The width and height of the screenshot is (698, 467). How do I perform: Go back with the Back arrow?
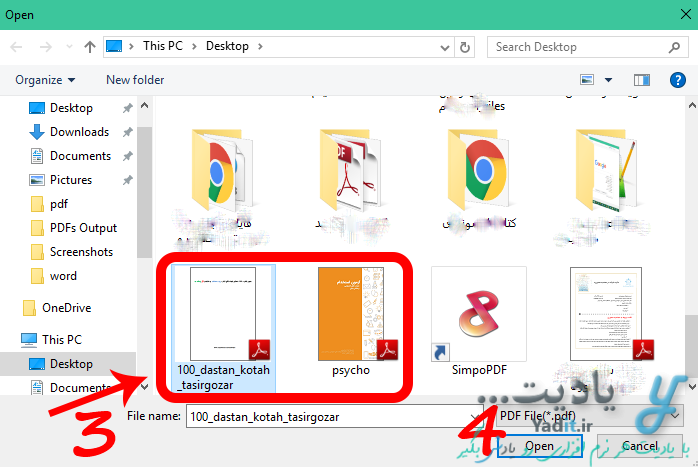coord(16,47)
